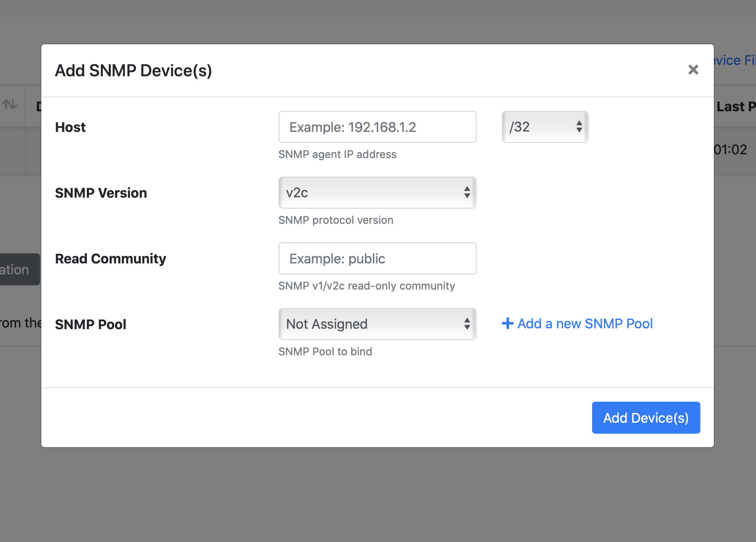Viewport: 756px width, 542px height.
Task: Click the SNMP Pool label
Action: [91, 325]
